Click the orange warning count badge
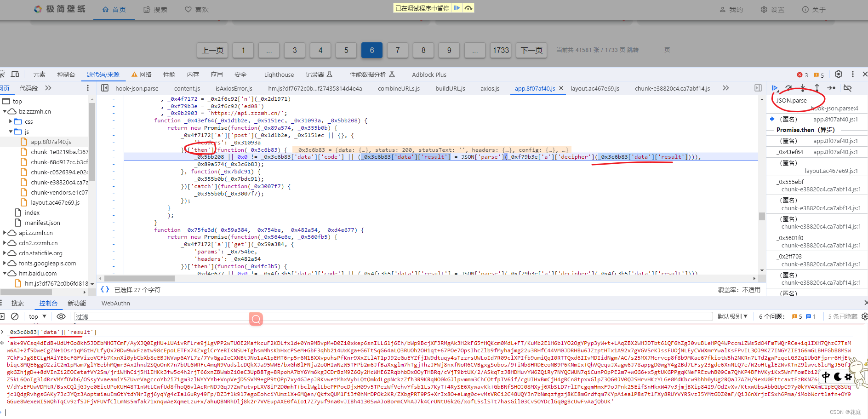 click(819, 75)
